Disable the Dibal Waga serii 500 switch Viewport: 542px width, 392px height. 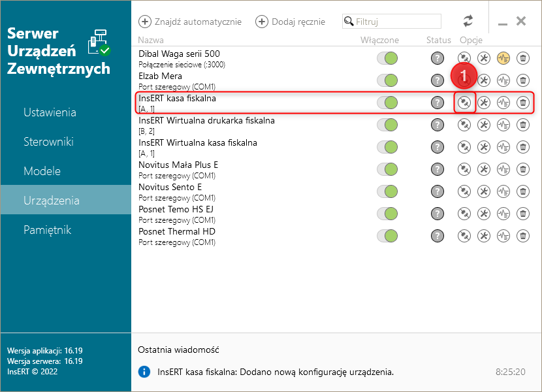pyautogui.click(x=387, y=58)
